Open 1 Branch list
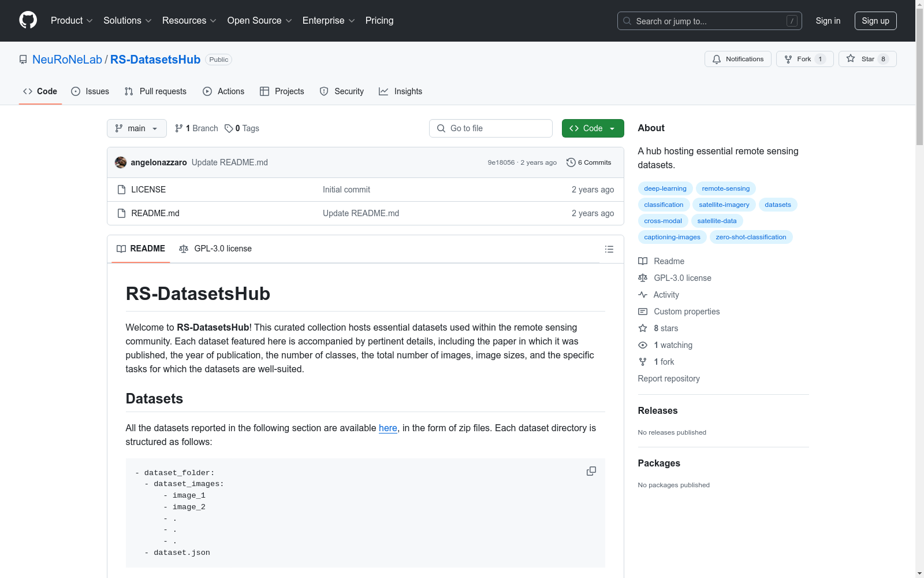This screenshot has height=578, width=924. (x=196, y=128)
